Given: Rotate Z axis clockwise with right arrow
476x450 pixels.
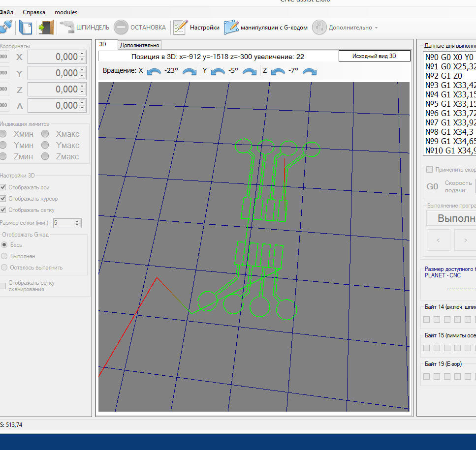Looking at the screenshot, I should [310, 72].
